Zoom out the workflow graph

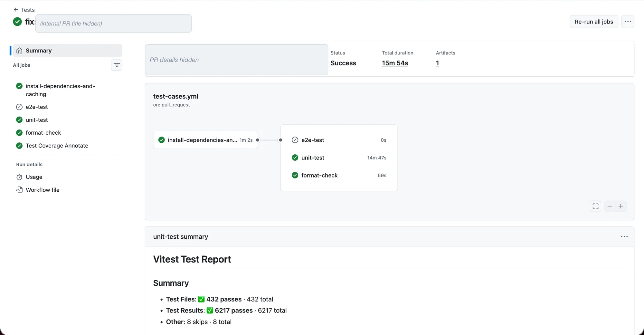coord(610,206)
